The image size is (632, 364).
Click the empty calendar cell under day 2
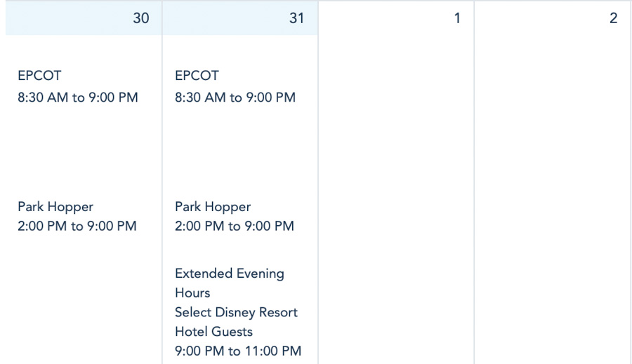click(553, 196)
